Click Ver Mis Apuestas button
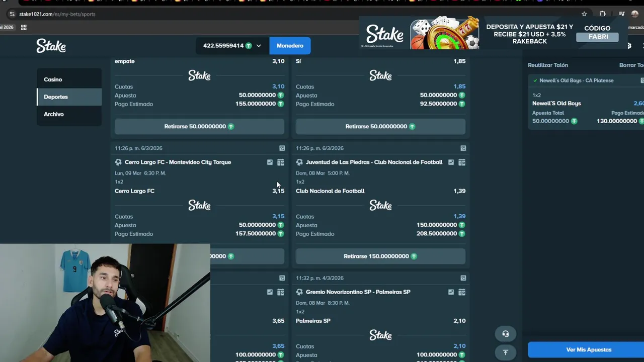 tap(589, 350)
